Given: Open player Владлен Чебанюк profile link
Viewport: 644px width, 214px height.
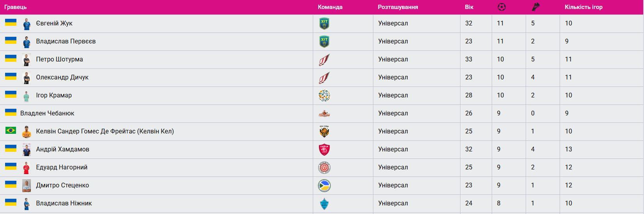Looking at the screenshot, I should pos(47,113).
